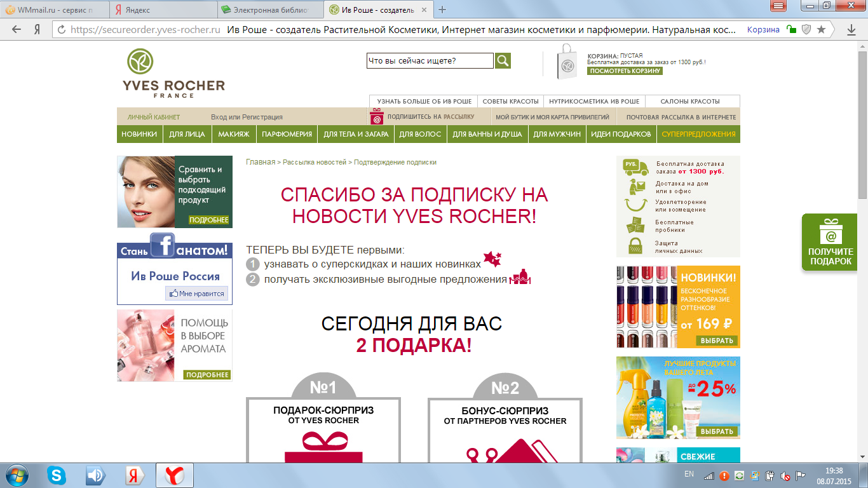Click the EN language indicator in tray
Viewport: 868px width, 488px height.
689,474
